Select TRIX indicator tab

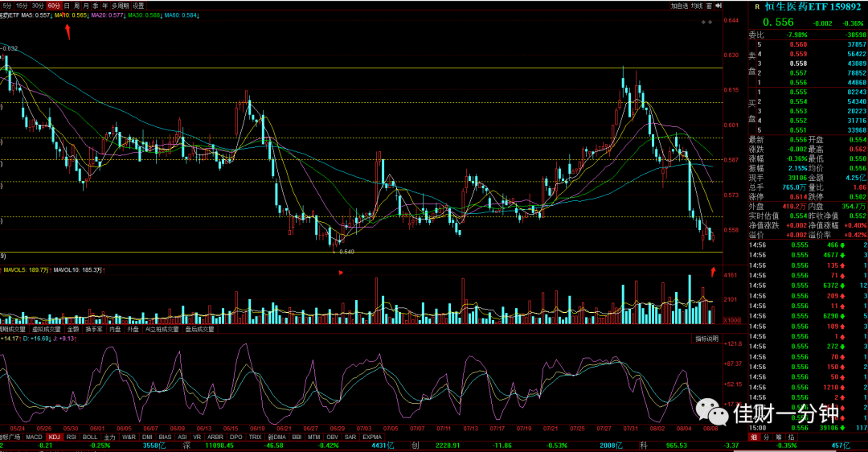click(256, 437)
